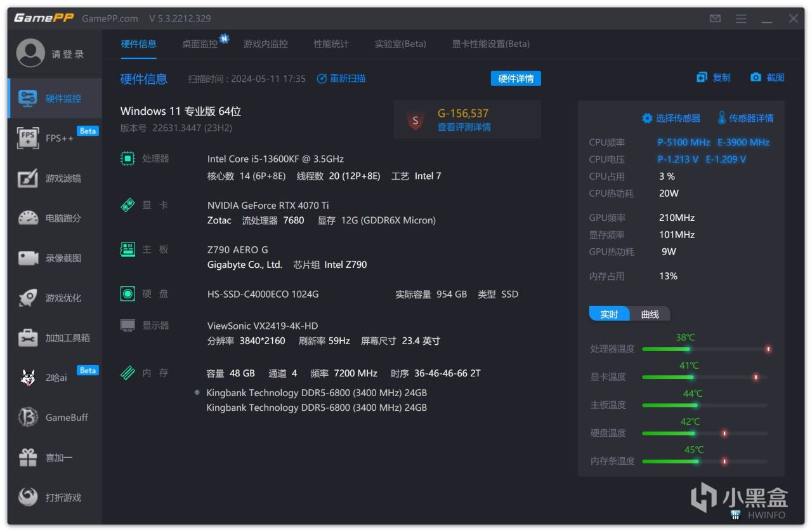The width and height of the screenshot is (812, 532).
Task: Click the 传感器详情 link text
Action: 751,118
